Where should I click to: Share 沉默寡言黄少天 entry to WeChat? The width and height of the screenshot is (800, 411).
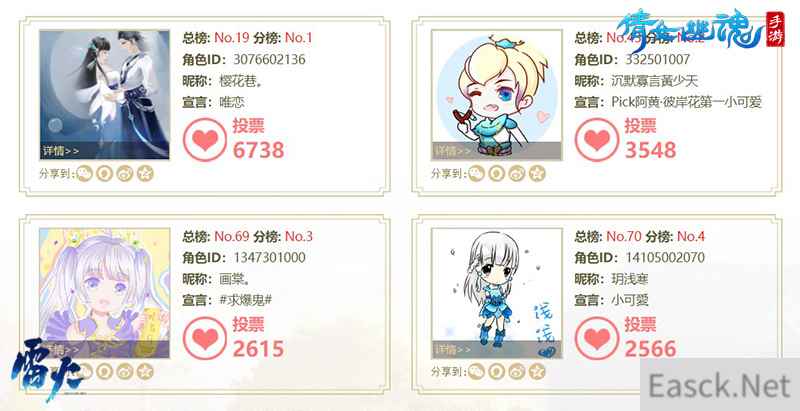tap(477, 174)
